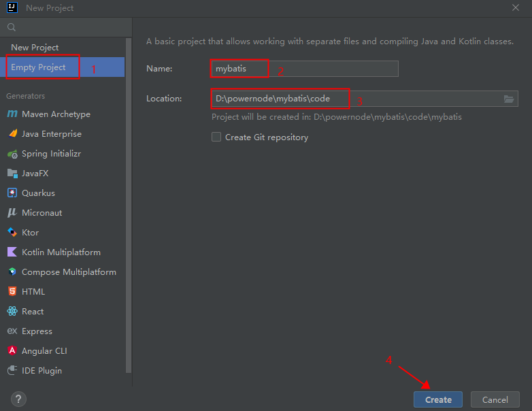Viewport: 532px width, 411px height.
Task: Click the project Name text field
Action: (x=304, y=69)
